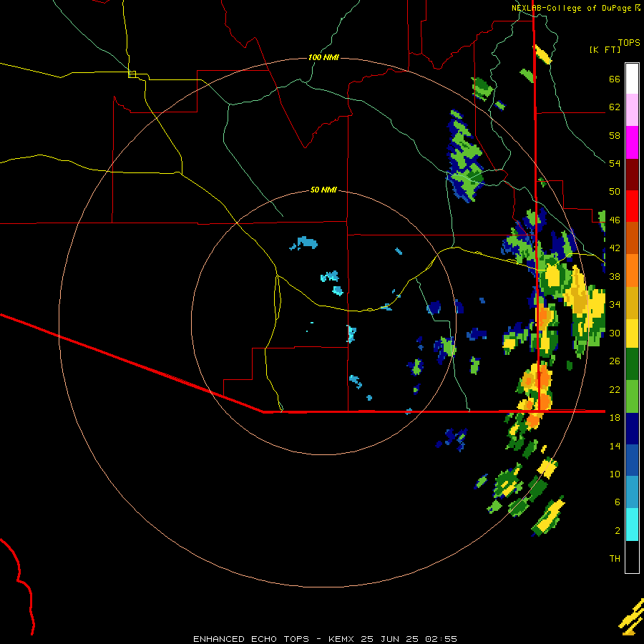The image size is (644, 644).
Task: Click the 34 value on the legend
Action: point(615,305)
